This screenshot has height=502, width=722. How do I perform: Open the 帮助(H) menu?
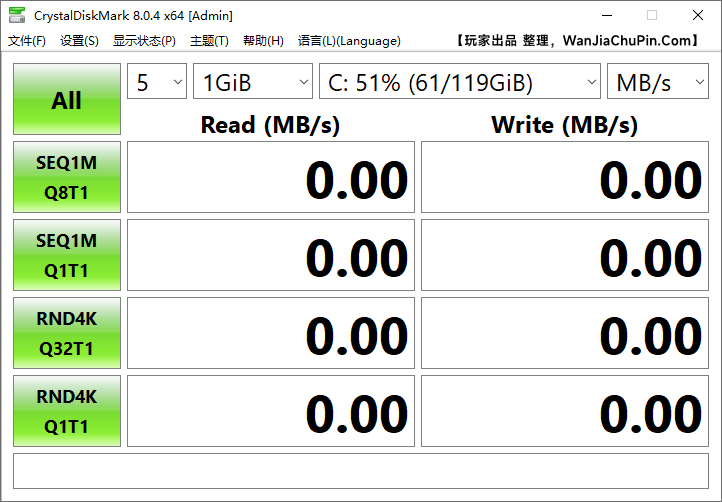click(x=263, y=41)
